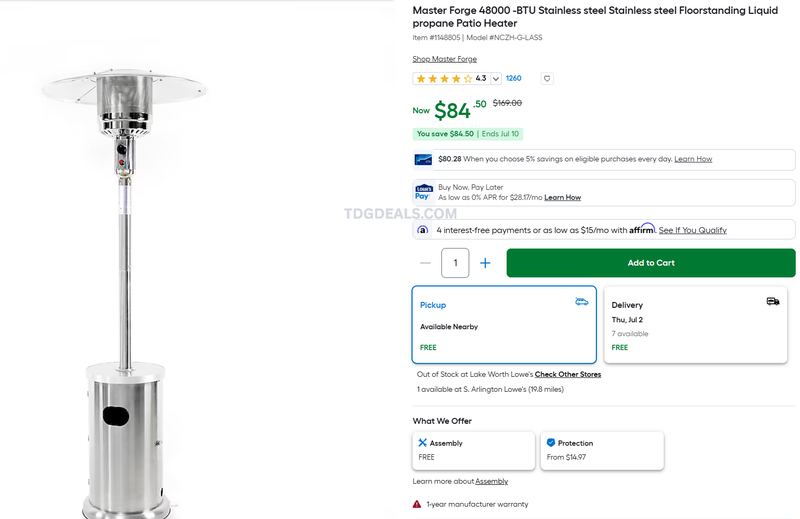Click the What We Offer heading
Screen dimensions: 800x519
point(442,421)
